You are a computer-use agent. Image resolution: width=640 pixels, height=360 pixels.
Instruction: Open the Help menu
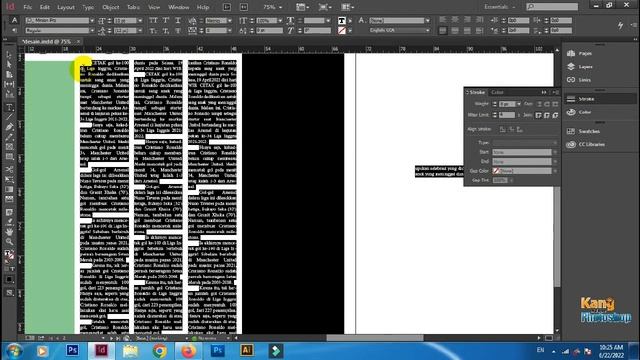coord(203,7)
